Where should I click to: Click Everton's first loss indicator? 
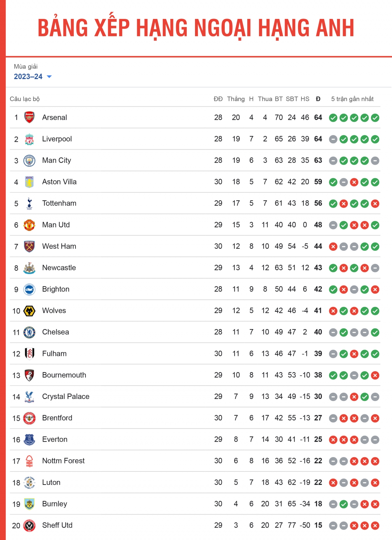pyautogui.click(x=333, y=440)
